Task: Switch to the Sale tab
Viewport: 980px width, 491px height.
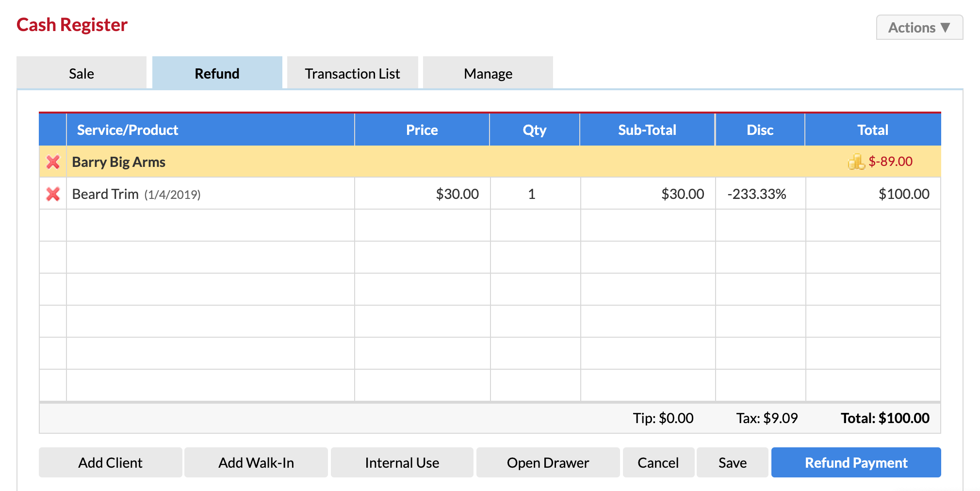Action: [81, 73]
